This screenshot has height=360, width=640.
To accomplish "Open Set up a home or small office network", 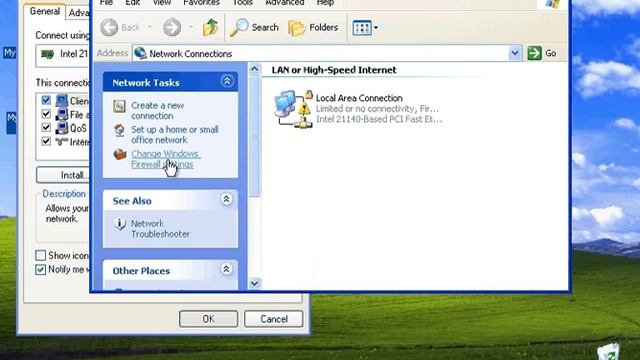I will [x=175, y=135].
